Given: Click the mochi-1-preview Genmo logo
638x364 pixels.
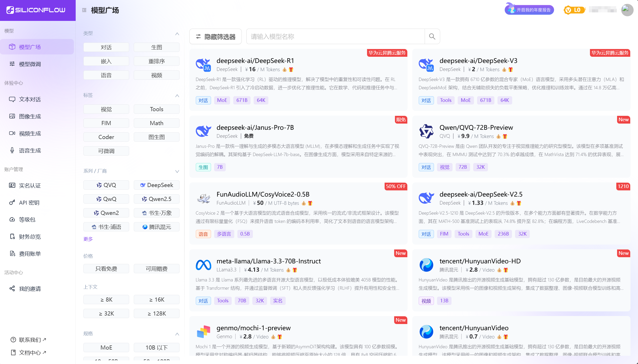Looking at the screenshot, I should coord(203,331).
